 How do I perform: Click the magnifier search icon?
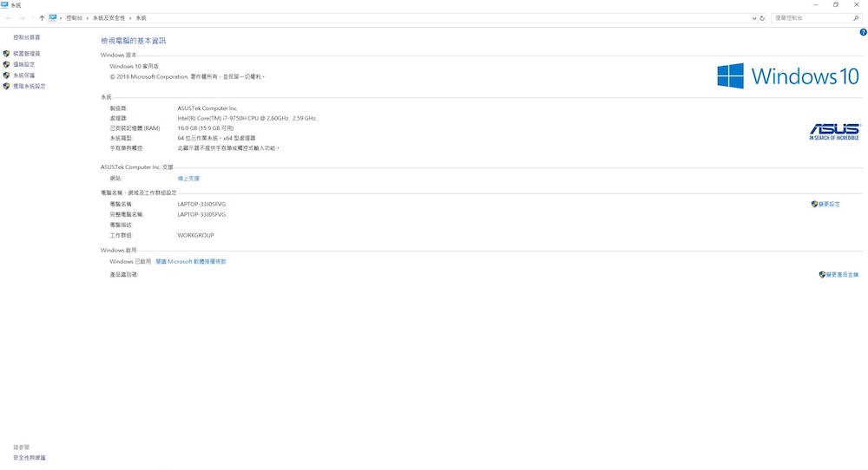pos(857,18)
